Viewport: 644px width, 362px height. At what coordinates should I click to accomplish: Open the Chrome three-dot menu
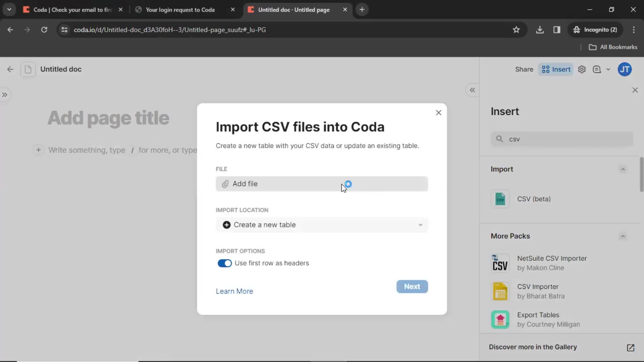(x=634, y=30)
